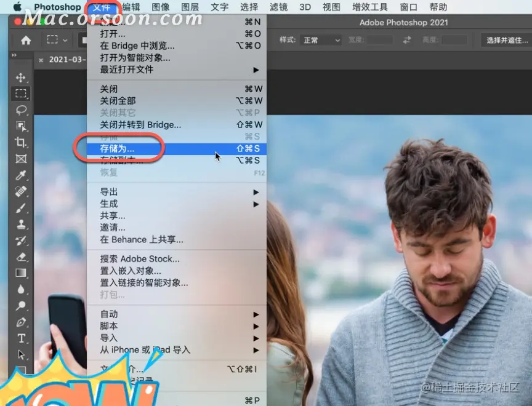
Task: Open the 选择 menu
Action: tap(249, 7)
